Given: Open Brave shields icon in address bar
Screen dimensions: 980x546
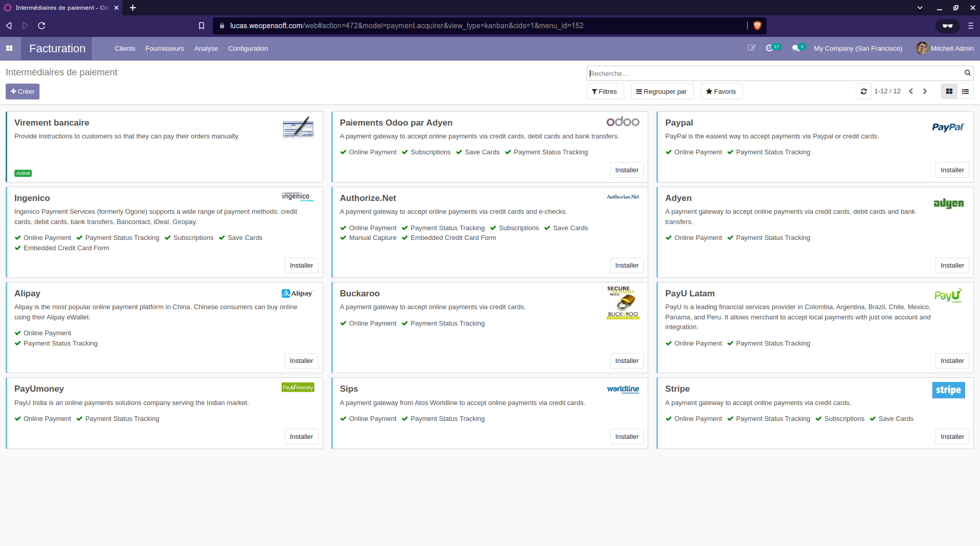Looking at the screenshot, I should coord(757,26).
